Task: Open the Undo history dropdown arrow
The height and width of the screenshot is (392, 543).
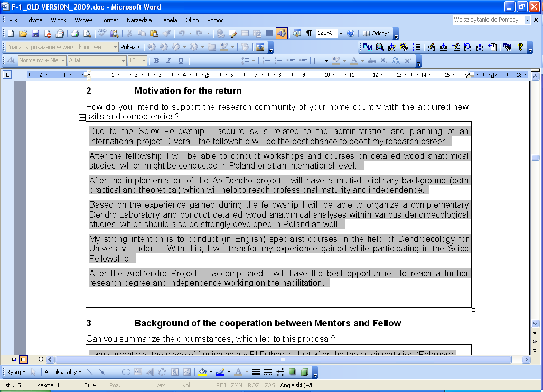Action: [190, 33]
